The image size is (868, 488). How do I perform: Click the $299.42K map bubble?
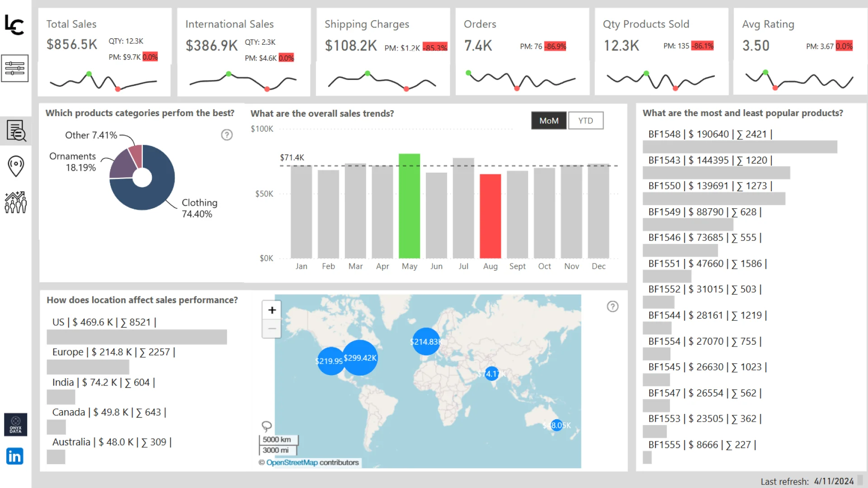[360, 358]
